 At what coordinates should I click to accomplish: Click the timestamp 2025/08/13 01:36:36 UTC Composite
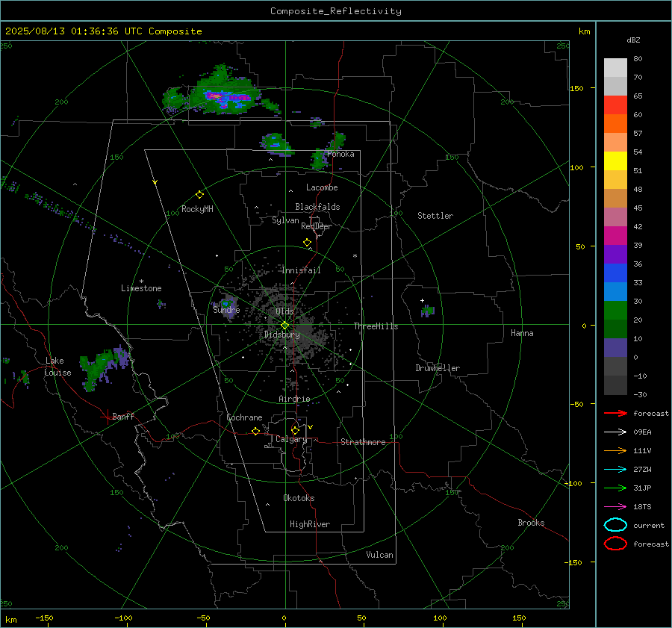pyautogui.click(x=103, y=31)
